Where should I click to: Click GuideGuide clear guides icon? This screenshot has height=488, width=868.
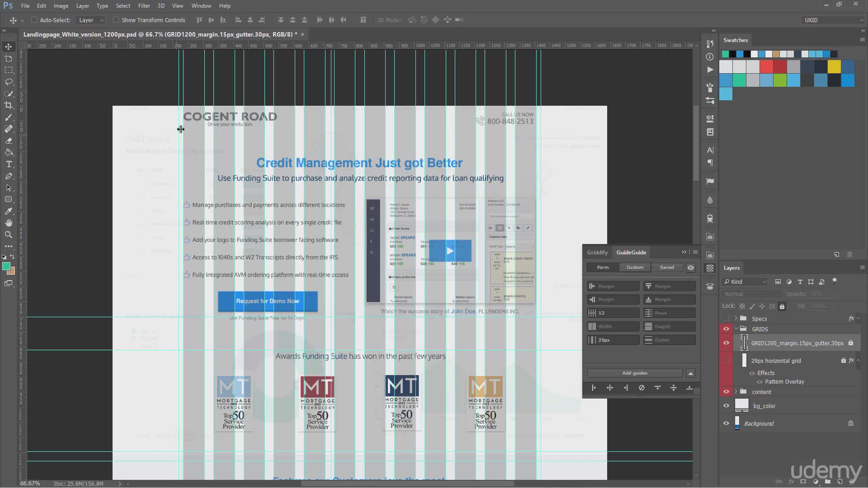(642, 388)
